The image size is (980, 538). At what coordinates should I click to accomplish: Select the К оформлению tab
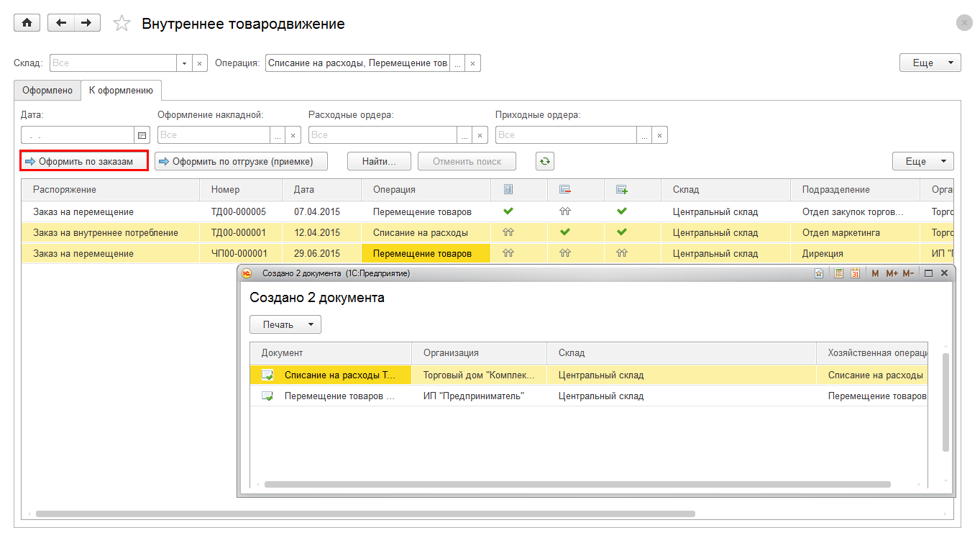point(121,91)
